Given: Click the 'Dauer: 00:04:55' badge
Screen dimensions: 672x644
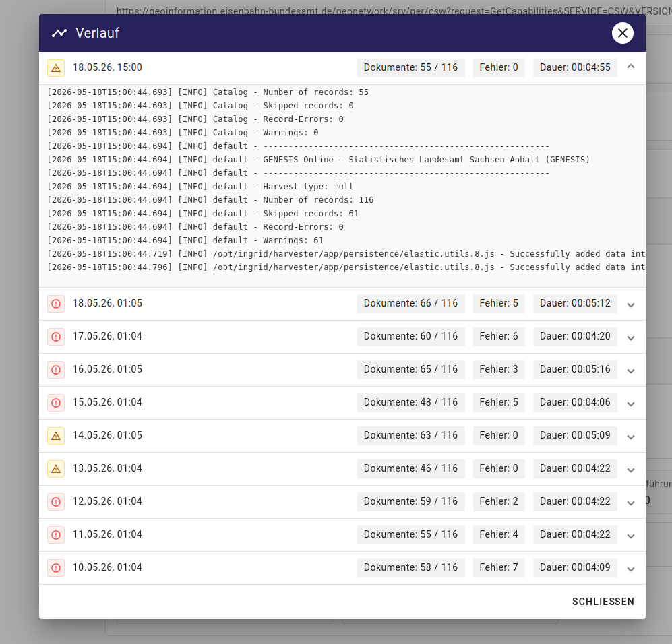Looking at the screenshot, I should tap(575, 67).
